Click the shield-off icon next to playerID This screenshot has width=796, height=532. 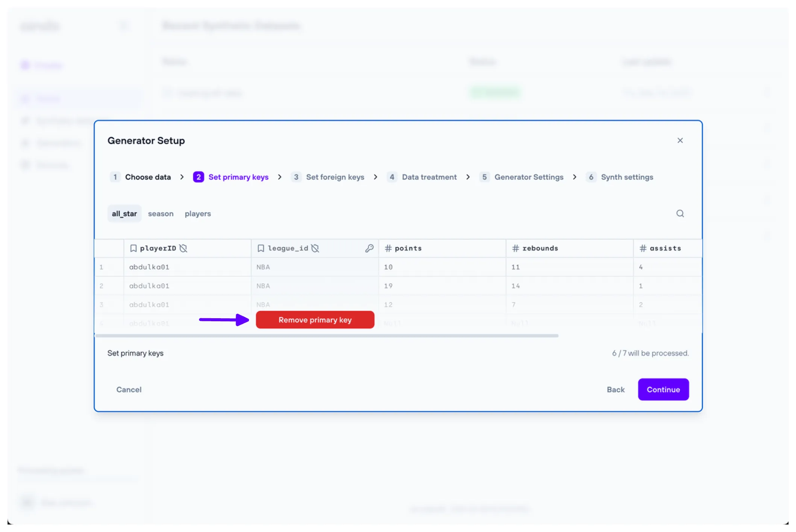click(183, 248)
